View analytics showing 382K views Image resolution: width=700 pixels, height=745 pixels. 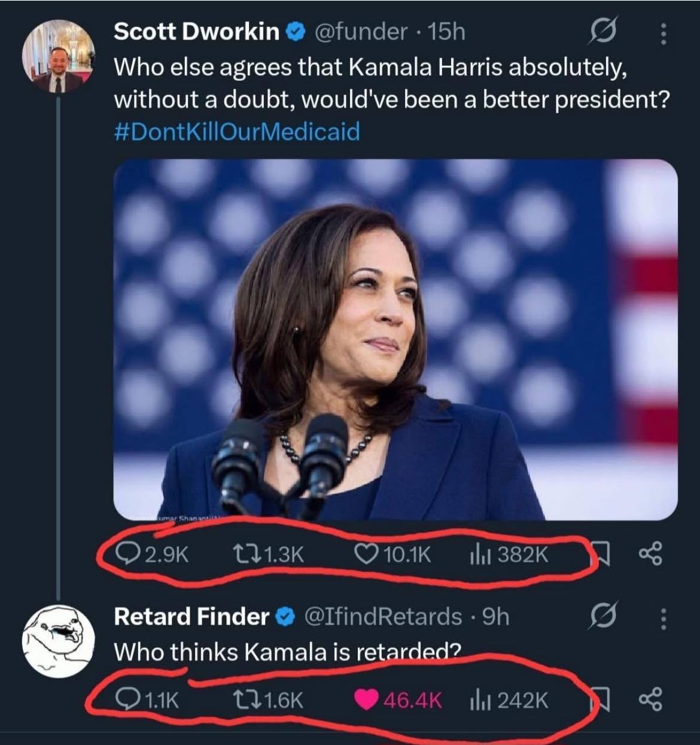coord(509,555)
